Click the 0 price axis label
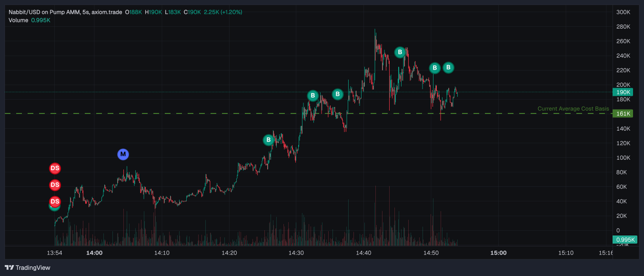Image resolution: width=644 pixels, height=276 pixels. click(619, 230)
